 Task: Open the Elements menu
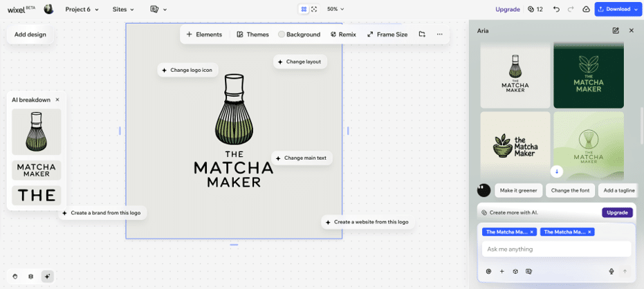point(204,35)
